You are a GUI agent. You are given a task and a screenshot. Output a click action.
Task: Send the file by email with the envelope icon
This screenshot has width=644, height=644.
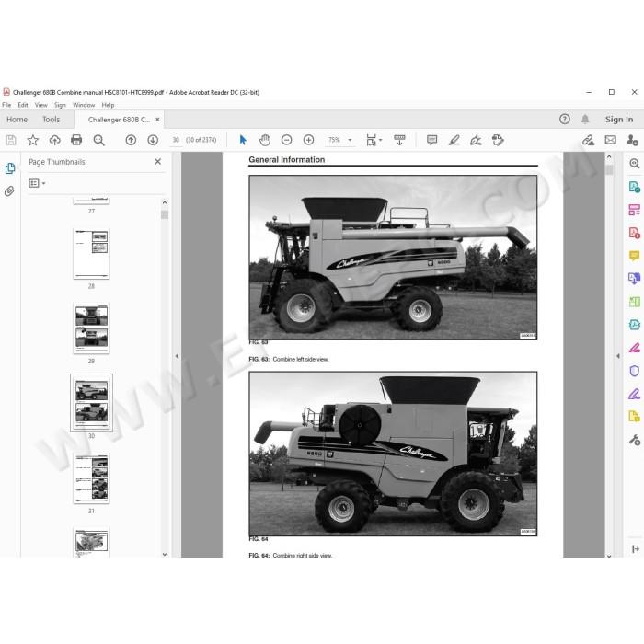(610, 140)
